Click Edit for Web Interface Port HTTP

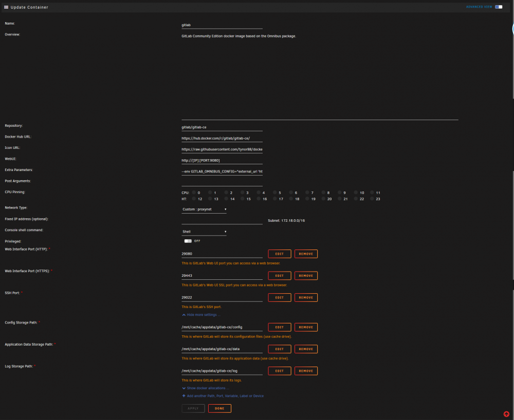[x=279, y=254]
